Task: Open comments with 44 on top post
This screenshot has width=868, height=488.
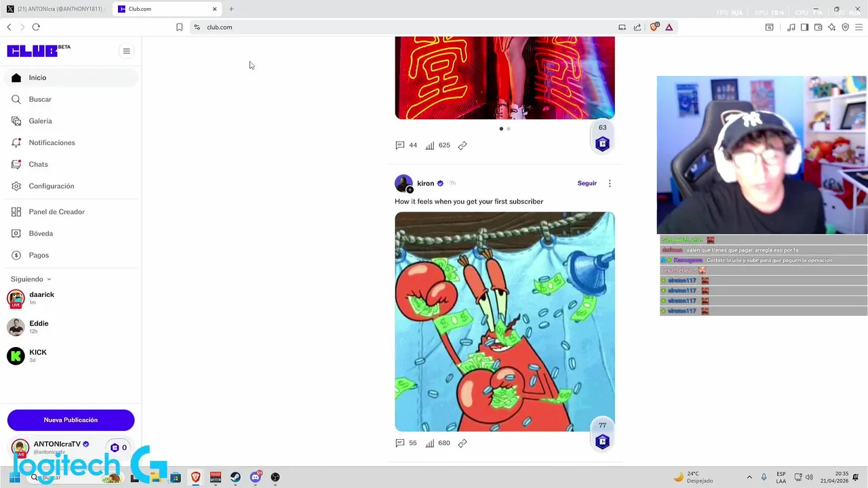Action: [406, 146]
